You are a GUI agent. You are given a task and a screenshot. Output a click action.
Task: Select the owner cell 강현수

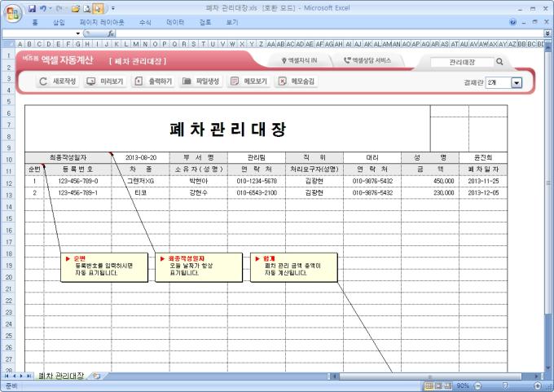(x=199, y=192)
